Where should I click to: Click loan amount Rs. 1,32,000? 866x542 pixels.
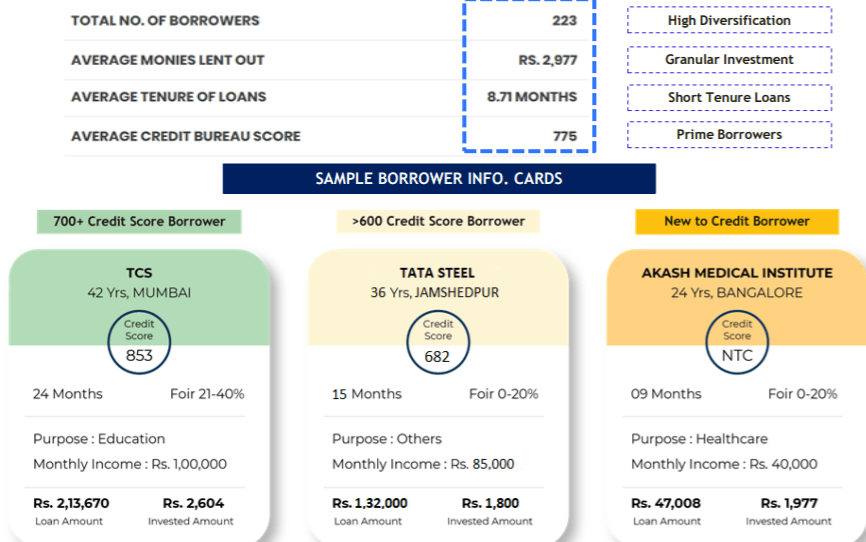pyautogui.click(x=369, y=503)
